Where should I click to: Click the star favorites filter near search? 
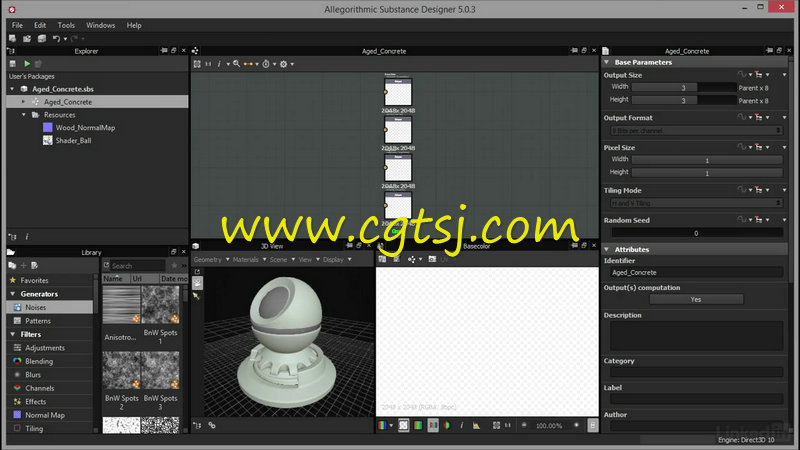174,265
